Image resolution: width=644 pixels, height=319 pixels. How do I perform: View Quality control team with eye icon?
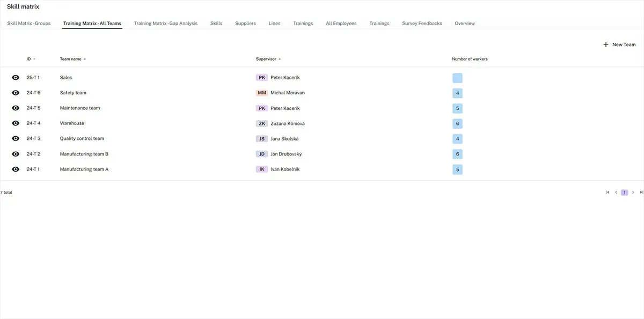click(16, 139)
